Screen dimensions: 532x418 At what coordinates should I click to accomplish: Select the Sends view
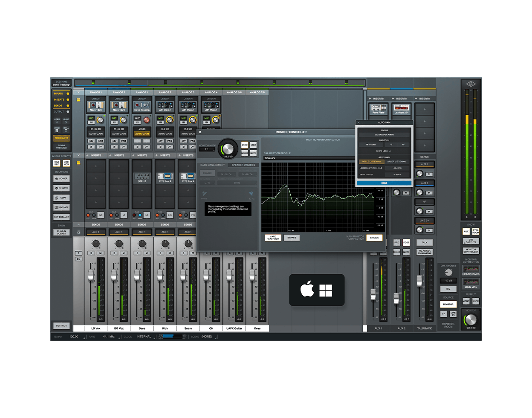point(61,105)
